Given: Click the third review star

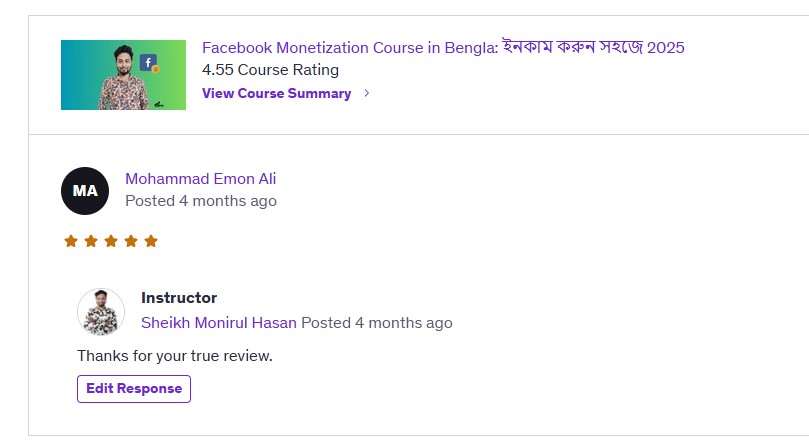Looking at the screenshot, I should (x=111, y=241).
